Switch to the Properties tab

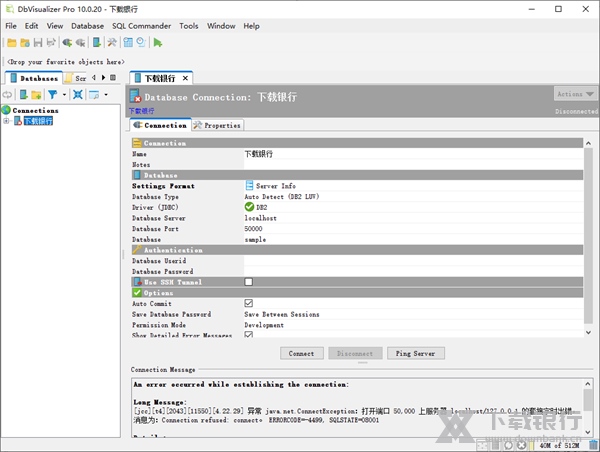217,125
